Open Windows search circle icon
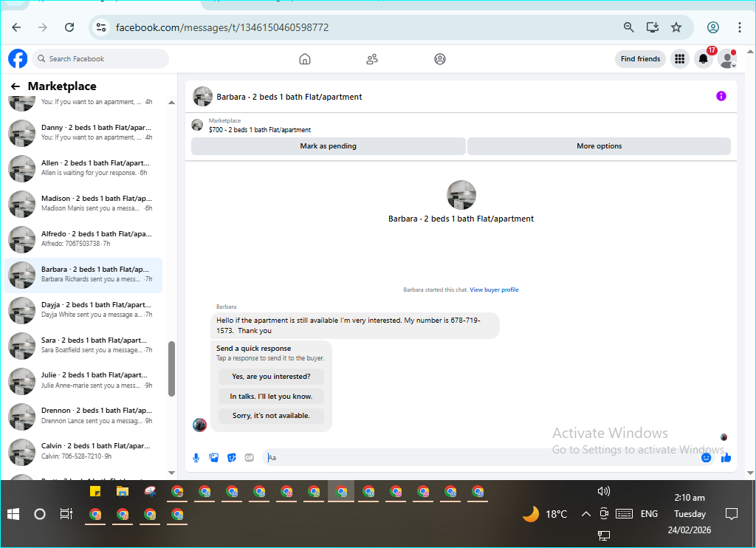Viewport: 756px width, 548px height. coord(40,514)
